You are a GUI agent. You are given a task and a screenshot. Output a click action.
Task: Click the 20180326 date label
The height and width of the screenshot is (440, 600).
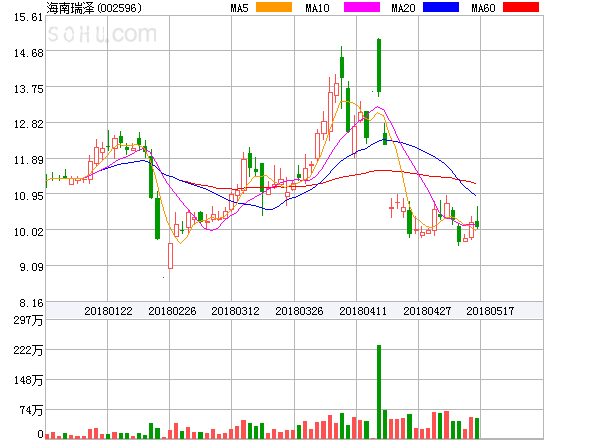pos(299,311)
